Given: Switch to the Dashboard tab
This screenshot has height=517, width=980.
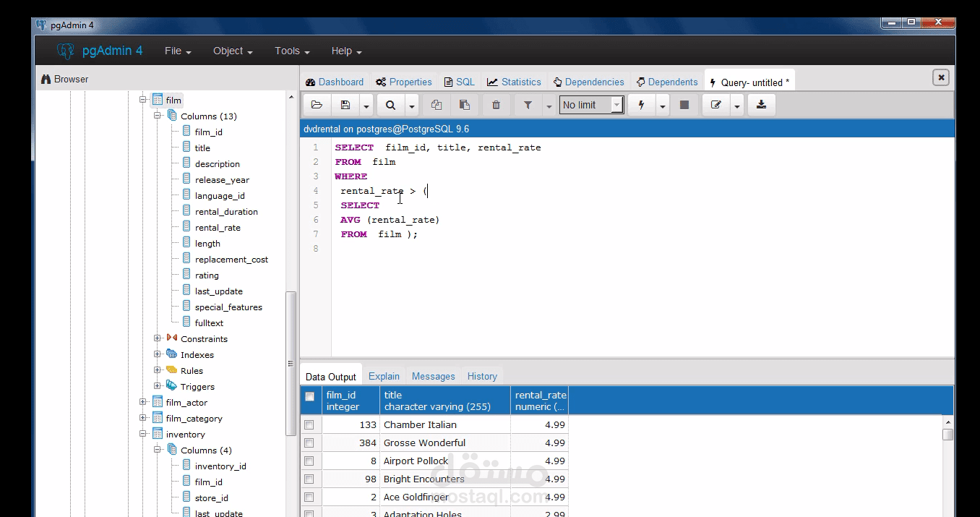Looking at the screenshot, I should coord(334,82).
